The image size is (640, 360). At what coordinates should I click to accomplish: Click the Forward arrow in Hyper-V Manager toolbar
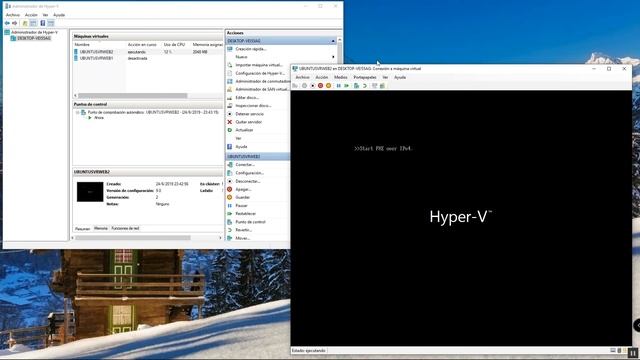(x=15, y=23)
